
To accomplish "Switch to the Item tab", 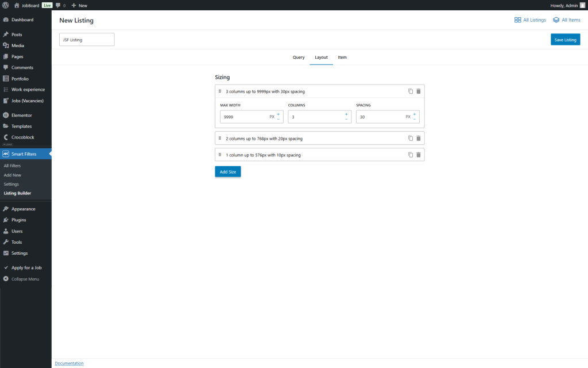I will coord(342,57).
